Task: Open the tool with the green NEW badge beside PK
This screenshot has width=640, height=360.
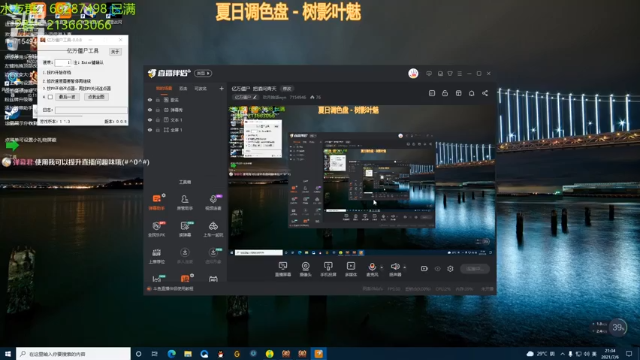Action: click(185, 229)
